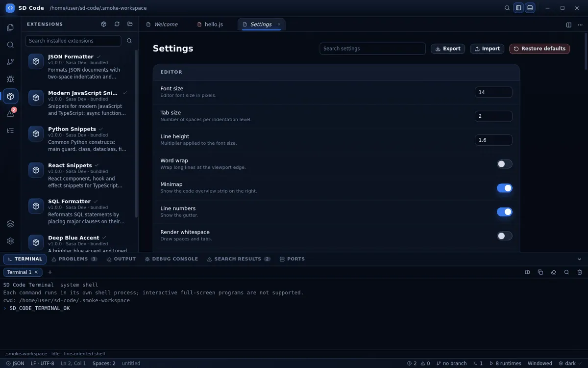Viewport: 588px width, 368px height.
Task: Split the terminal using the split icon
Action: point(528,272)
